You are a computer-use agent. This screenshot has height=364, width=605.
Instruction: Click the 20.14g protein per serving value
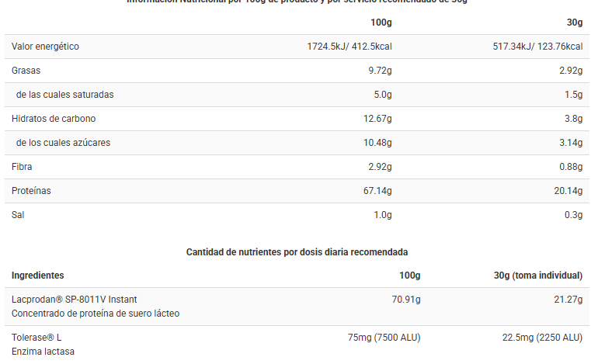(x=568, y=191)
